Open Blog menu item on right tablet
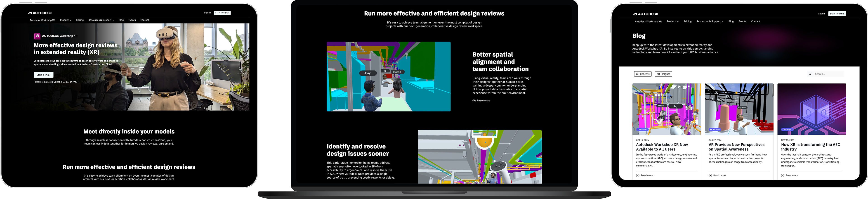868x199 pixels. [x=731, y=21]
